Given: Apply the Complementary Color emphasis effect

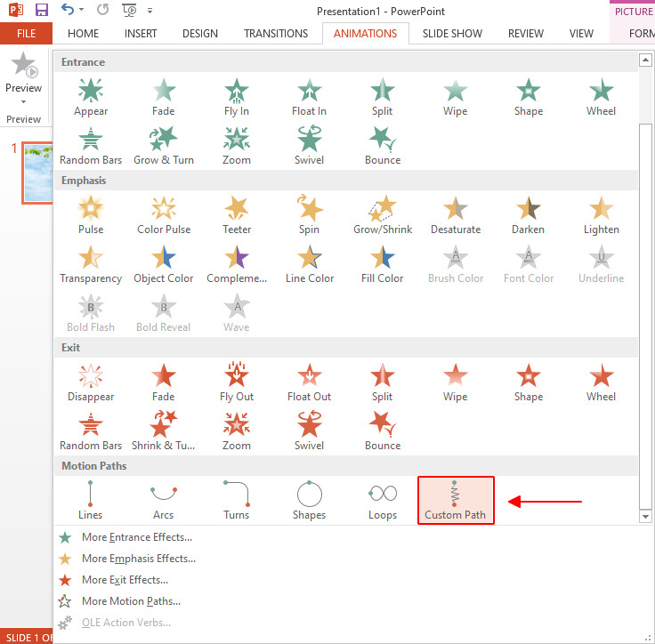Looking at the screenshot, I should point(237,264).
